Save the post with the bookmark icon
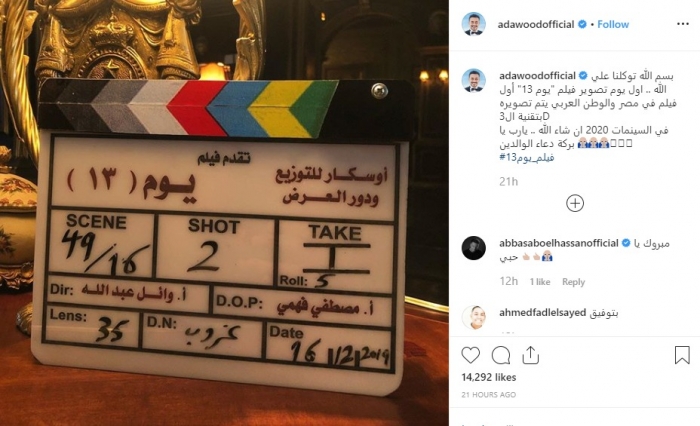Viewport: 700px width, 426px height. [x=682, y=355]
